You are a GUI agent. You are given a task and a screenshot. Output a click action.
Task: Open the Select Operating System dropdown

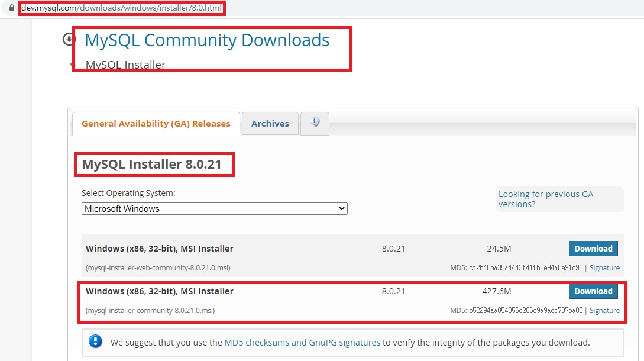[215, 208]
